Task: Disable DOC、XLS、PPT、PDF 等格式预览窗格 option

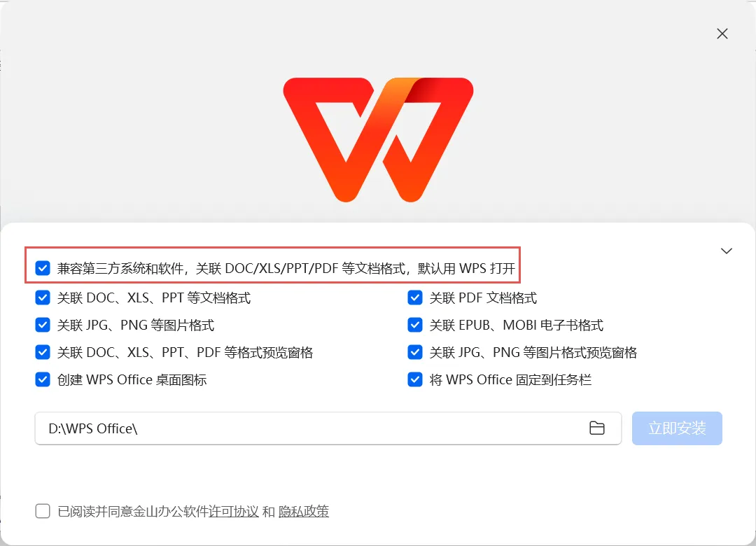Action: [x=43, y=352]
